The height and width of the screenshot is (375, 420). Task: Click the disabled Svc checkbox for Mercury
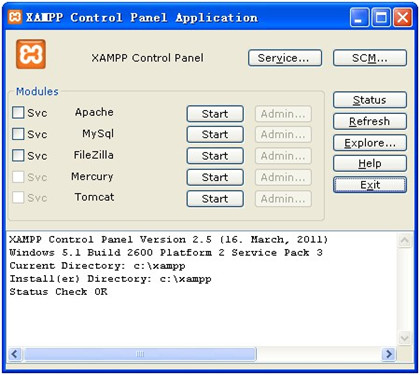point(18,177)
